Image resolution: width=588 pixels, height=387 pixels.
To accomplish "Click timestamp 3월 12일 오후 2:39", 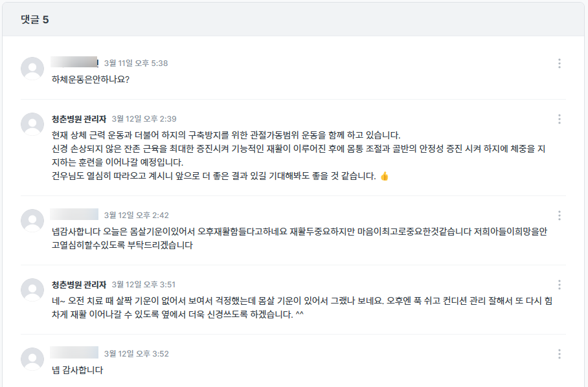I will (144, 119).
